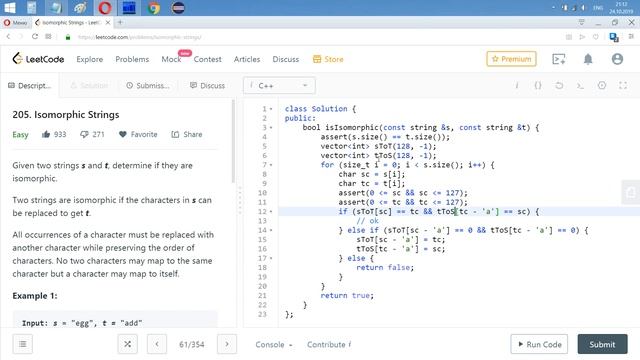
Task: Open the Store link
Action: click(x=328, y=59)
